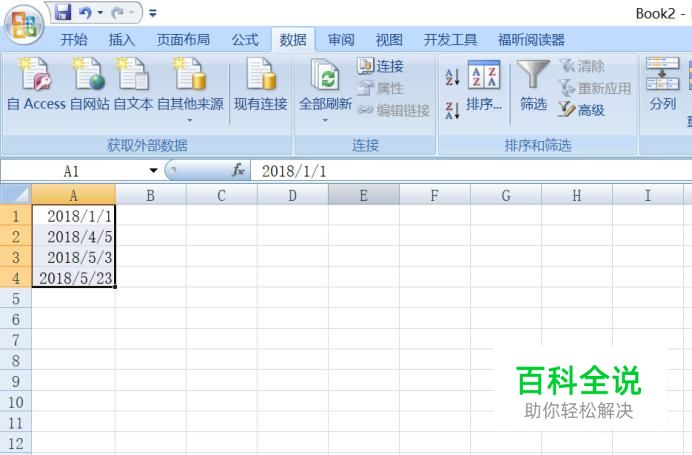Screen dimensions: 692x455
Task: Open the 高级 filter options
Action: [582, 110]
